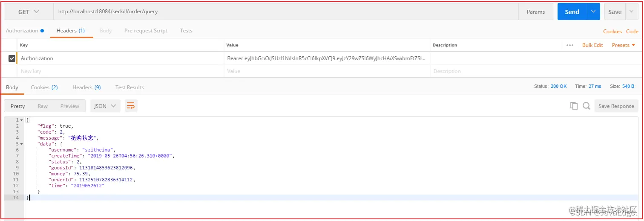Collapse the JSON root at line 1
644x221 pixels.
(21, 120)
